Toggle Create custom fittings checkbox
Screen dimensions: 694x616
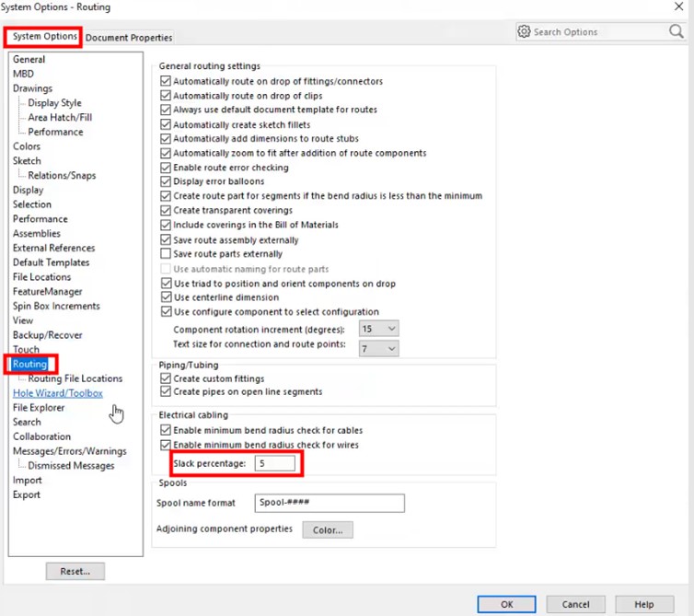coord(166,378)
